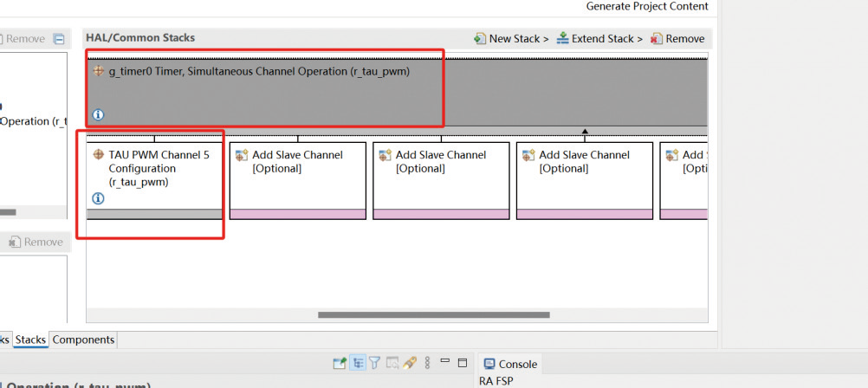Click collapse icon beside Remove in left pane
868x388 pixels.
59,39
